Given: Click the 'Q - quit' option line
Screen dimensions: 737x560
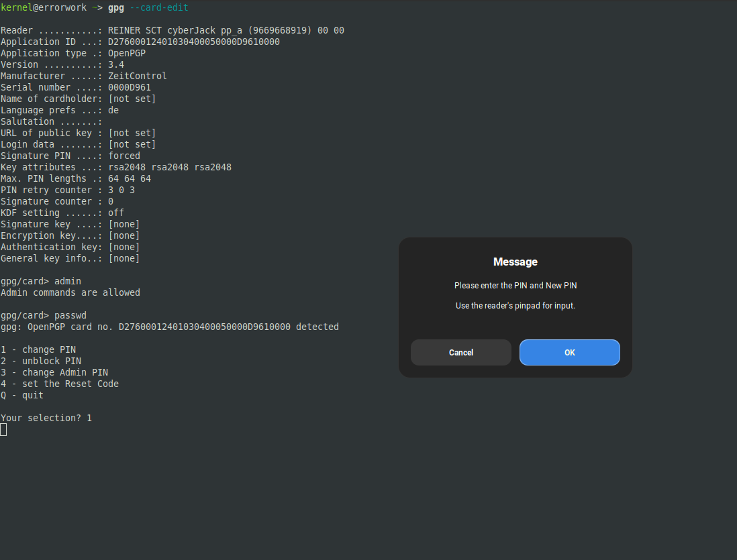Looking at the screenshot, I should coord(22,396).
